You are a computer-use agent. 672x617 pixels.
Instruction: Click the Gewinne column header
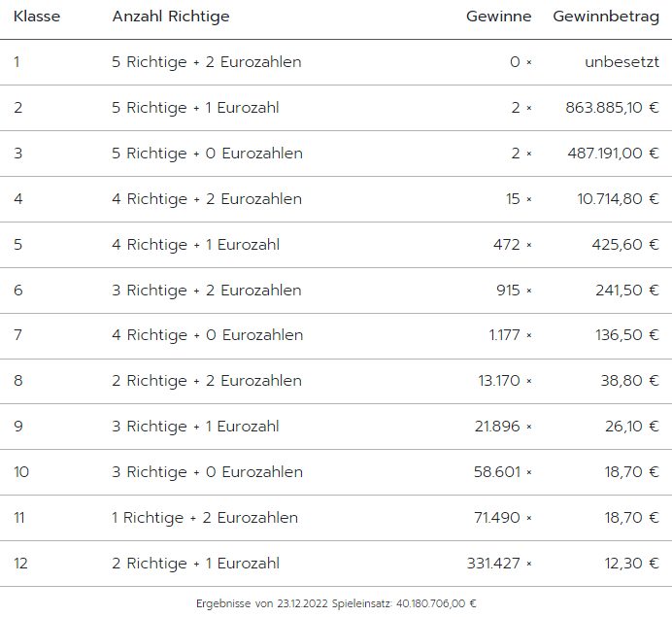coord(498,17)
